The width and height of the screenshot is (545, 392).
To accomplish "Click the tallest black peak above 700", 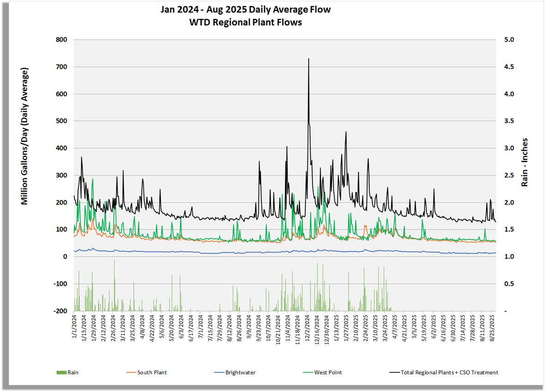I will click(308, 59).
